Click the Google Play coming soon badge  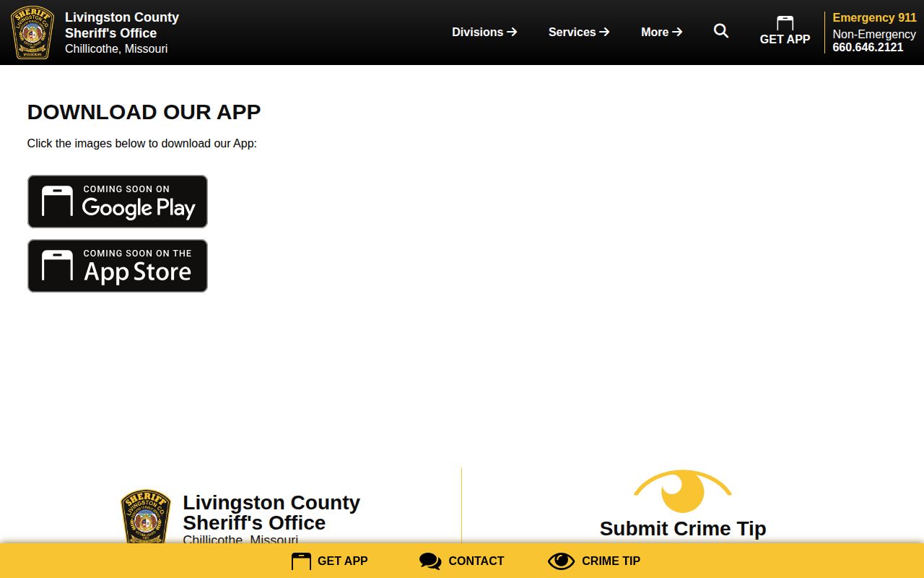[x=118, y=202]
